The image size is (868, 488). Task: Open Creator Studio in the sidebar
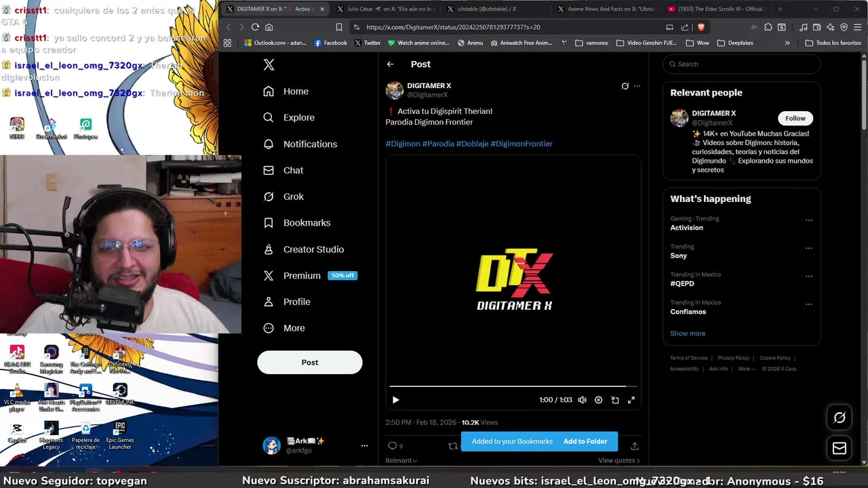[x=303, y=249]
